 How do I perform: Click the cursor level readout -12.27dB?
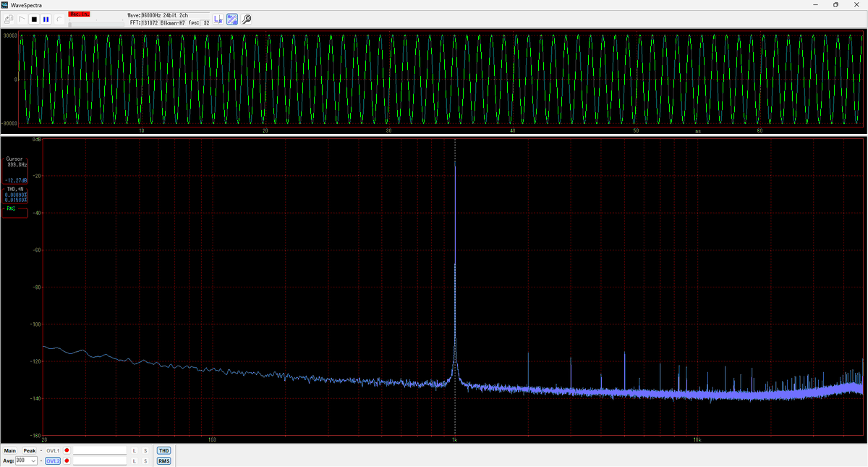tap(16, 180)
